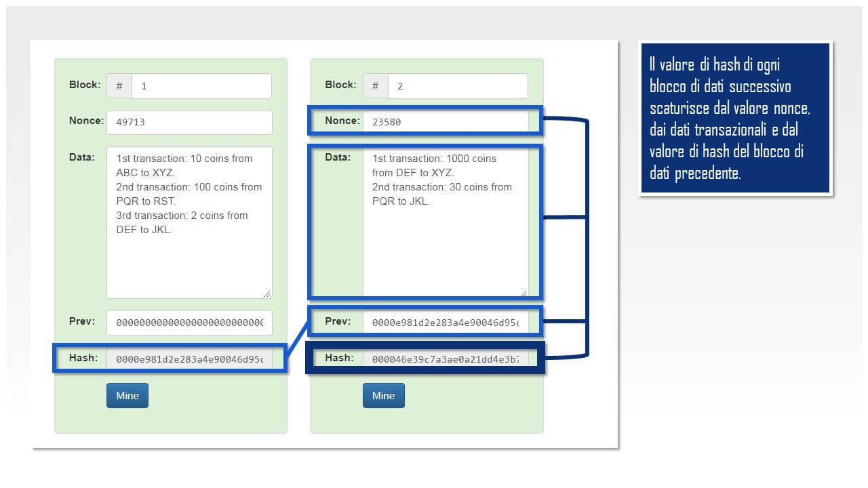Click text '1st transaction: 10 coins from'
Image resolution: width=868 pixels, height=488 pixels.
pos(184,159)
